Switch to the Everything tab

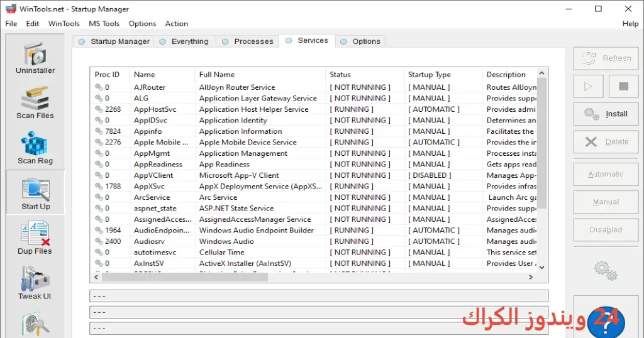click(x=184, y=41)
